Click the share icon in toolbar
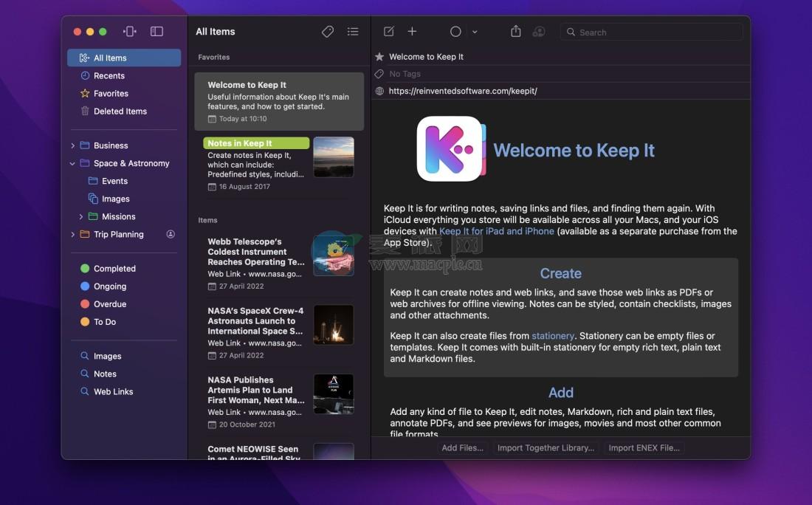812x505 pixels. click(x=516, y=31)
